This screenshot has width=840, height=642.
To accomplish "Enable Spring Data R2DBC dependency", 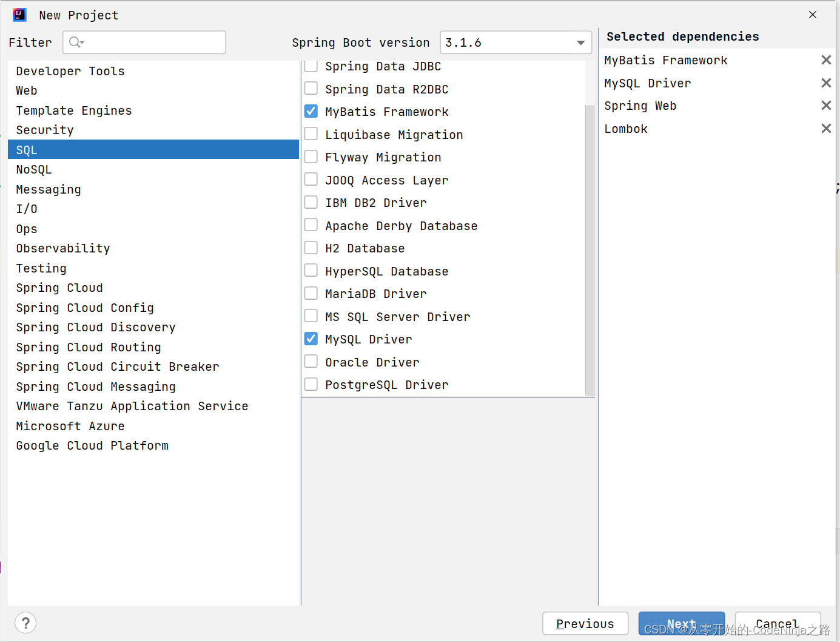I will [x=311, y=88].
